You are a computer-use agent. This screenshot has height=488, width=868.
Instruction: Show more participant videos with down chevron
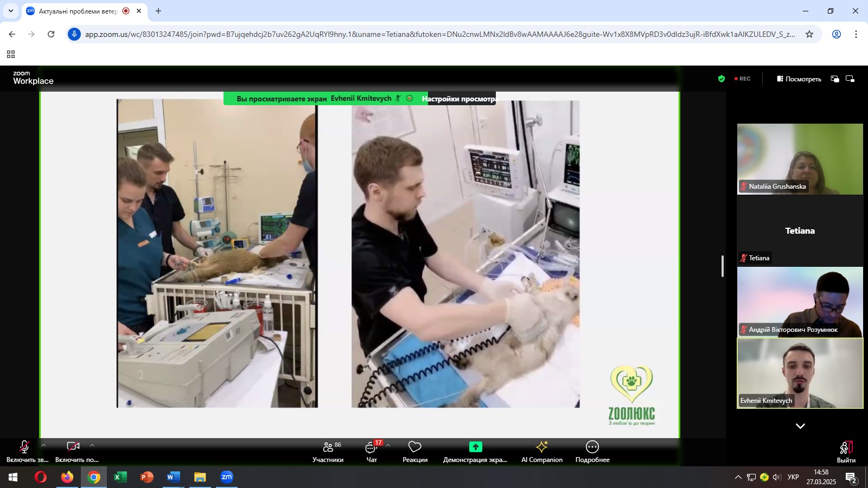tap(800, 426)
